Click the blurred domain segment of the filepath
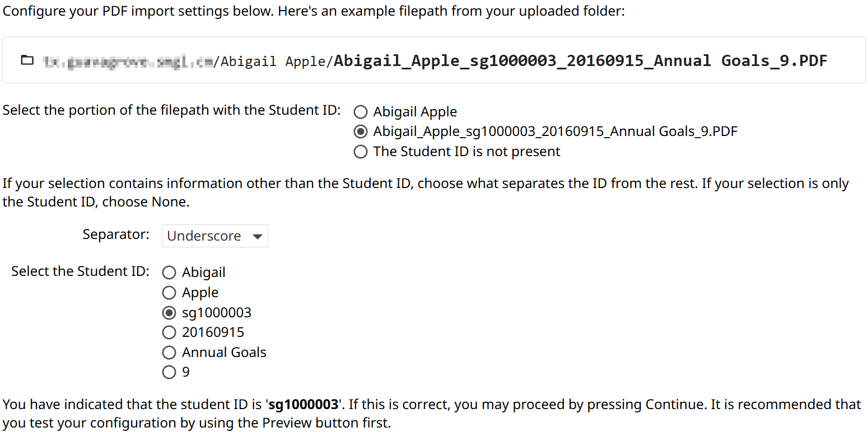868x432 pixels. (128, 61)
